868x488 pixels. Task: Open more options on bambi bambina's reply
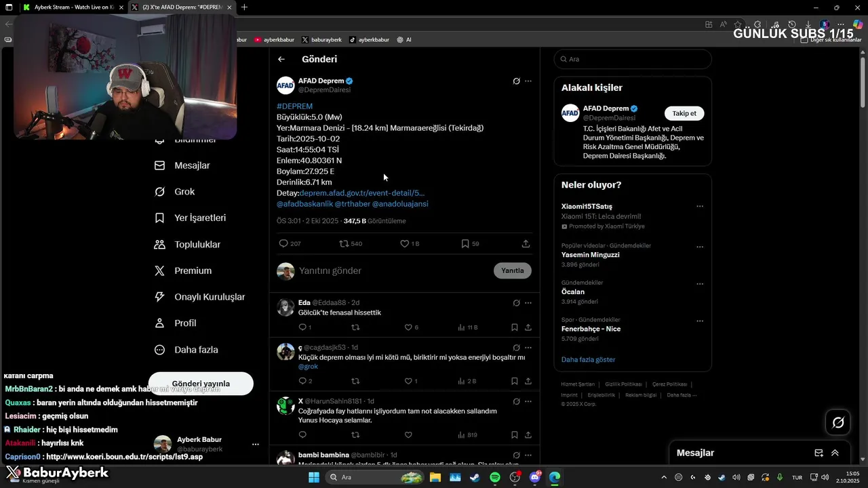click(x=528, y=455)
